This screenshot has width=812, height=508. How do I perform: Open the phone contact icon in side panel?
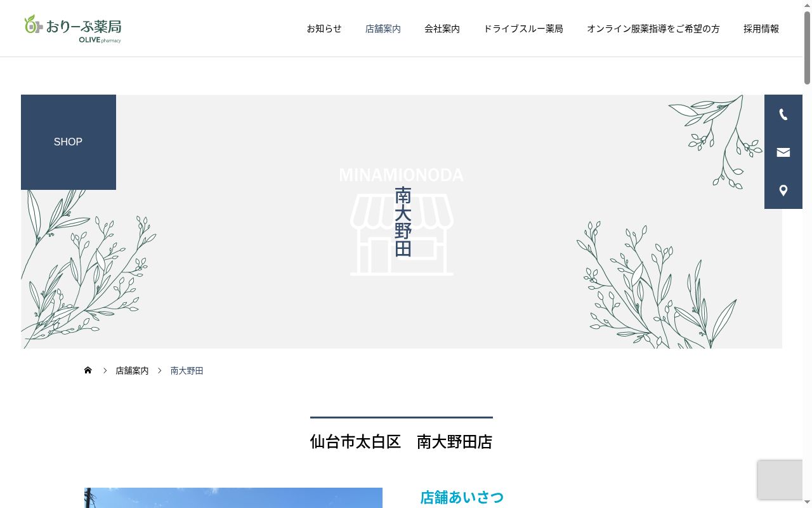tap(783, 114)
